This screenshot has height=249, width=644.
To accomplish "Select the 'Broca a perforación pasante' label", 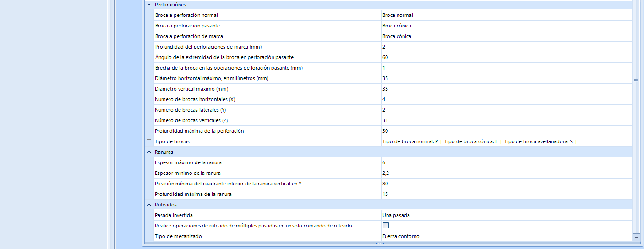I will [x=188, y=26].
